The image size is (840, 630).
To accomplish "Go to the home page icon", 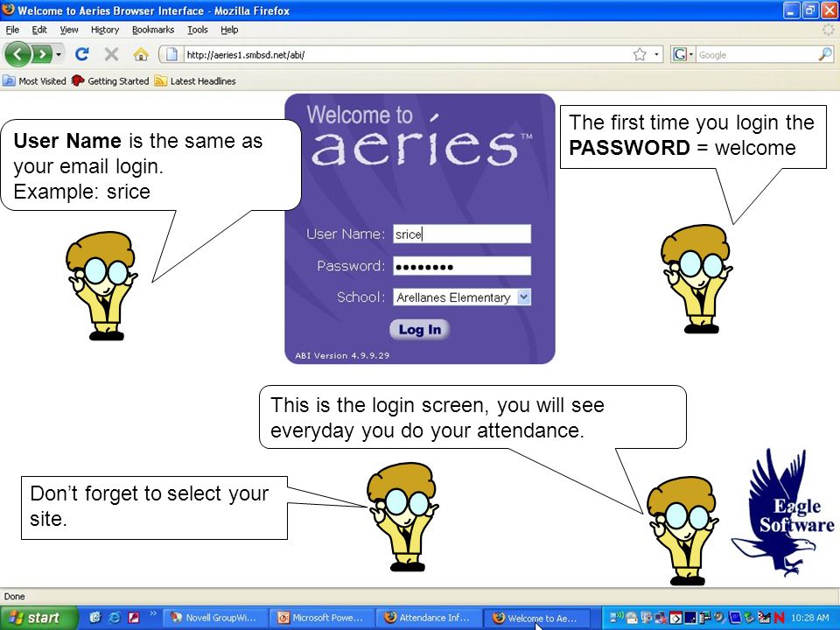I will pyautogui.click(x=140, y=54).
